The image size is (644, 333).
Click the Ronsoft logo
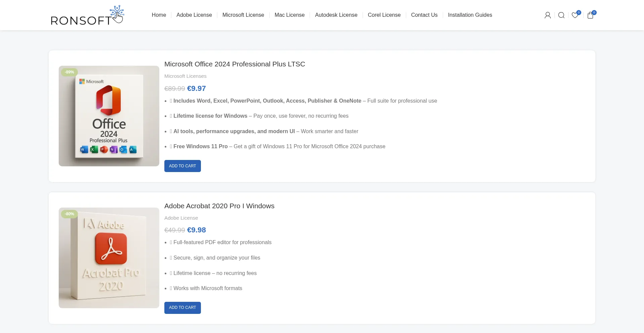pos(88,15)
